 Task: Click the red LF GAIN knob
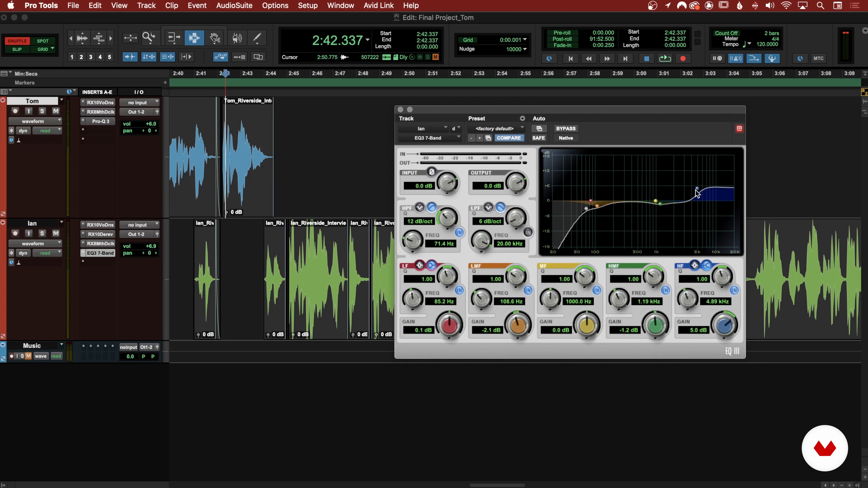point(449,325)
